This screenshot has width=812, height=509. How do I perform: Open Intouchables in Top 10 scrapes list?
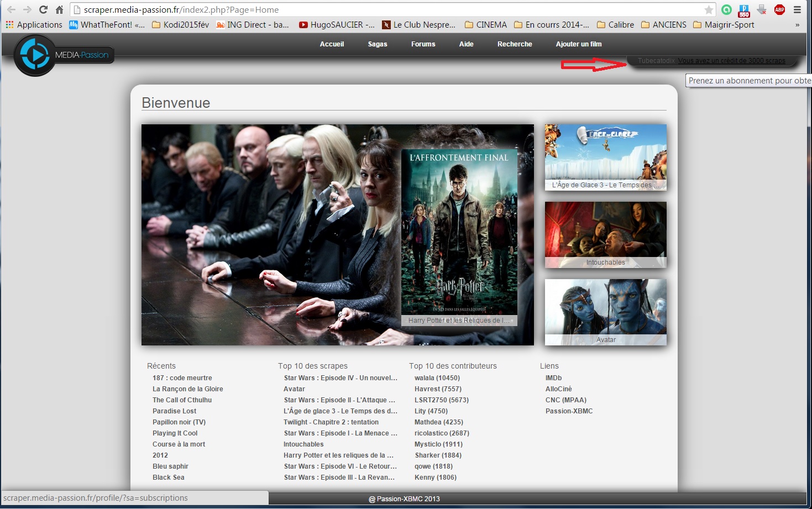pyautogui.click(x=303, y=444)
